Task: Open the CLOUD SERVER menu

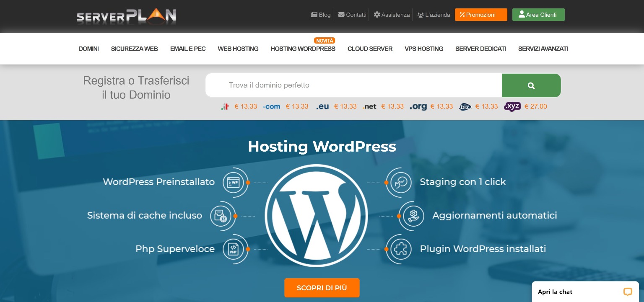Action: tap(370, 49)
